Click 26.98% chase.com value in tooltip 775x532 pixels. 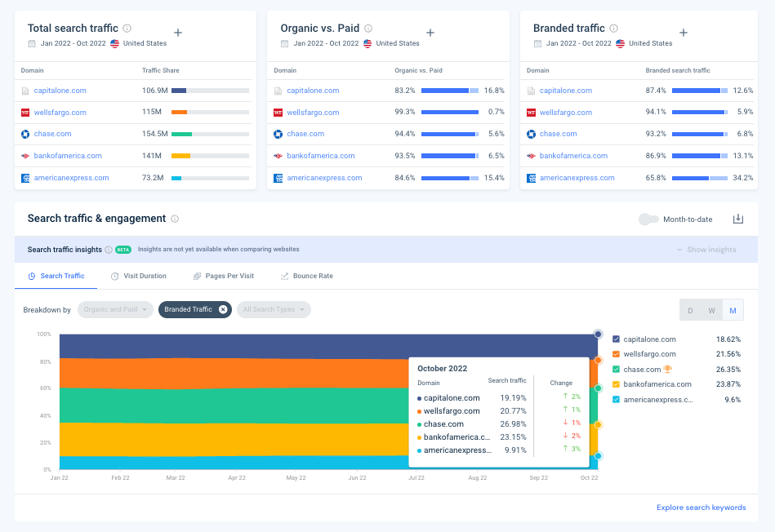pos(513,423)
